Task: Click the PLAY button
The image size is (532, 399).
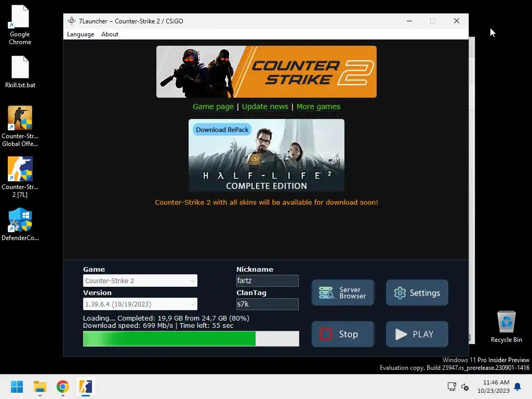Action: click(x=417, y=334)
